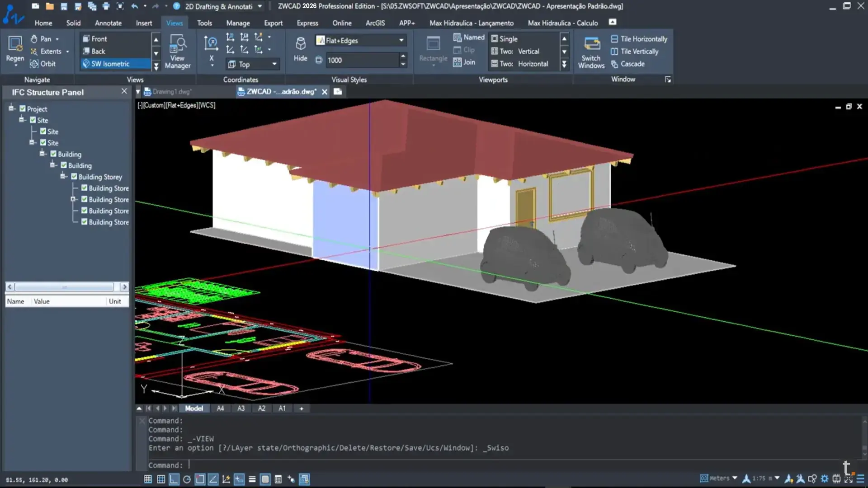
Task: Select the SW Isometric view
Action: [116, 64]
